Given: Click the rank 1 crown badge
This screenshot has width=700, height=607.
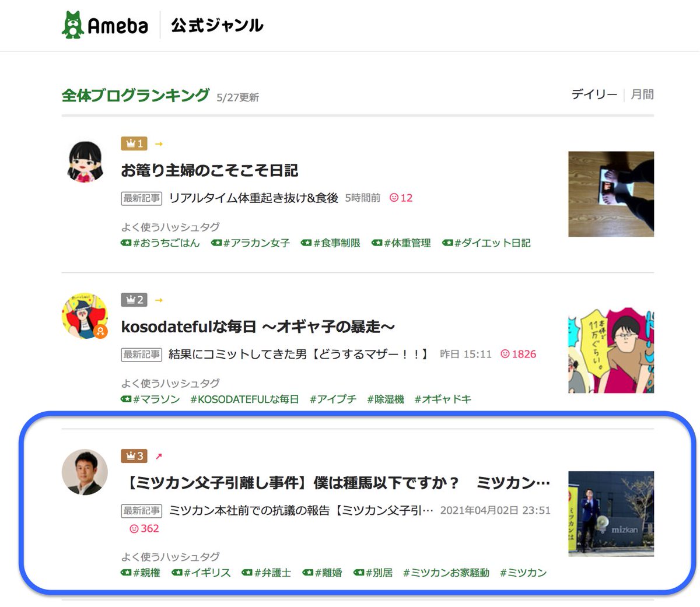Looking at the screenshot, I should [134, 143].
